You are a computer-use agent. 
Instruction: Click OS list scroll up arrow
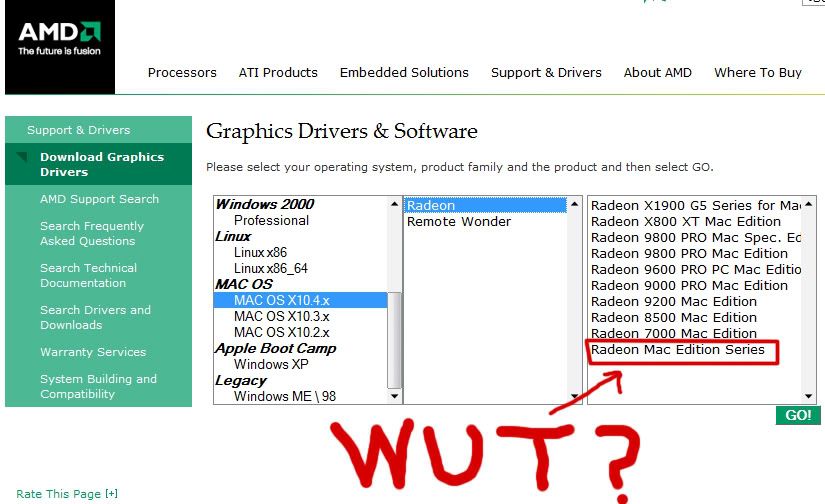[x=395, y=204]
